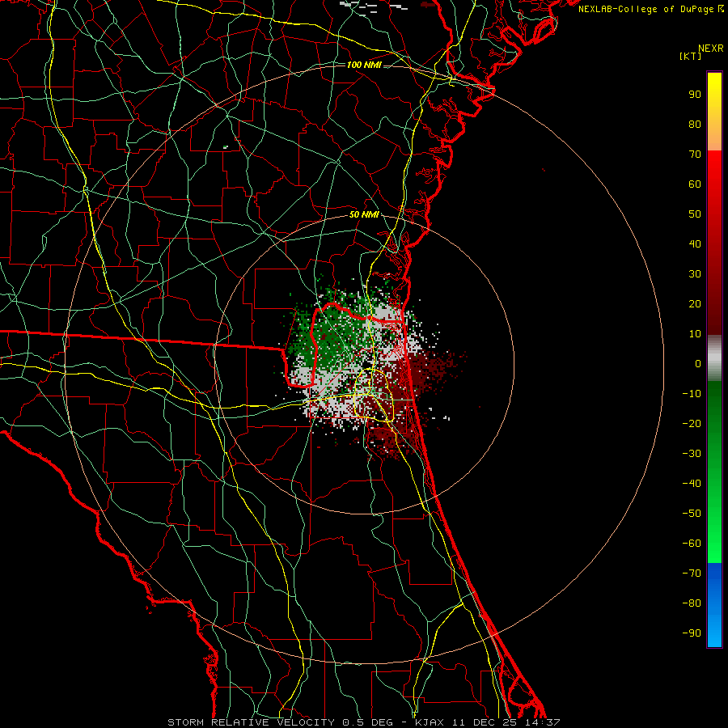728x728 pixels.
Task: Select the -40 value on velocity scale
Action: point(692,484)
